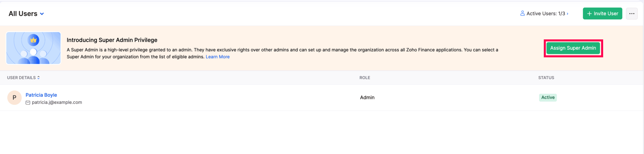
Task: Open the All Users view dropdown
Action: tap(27, 14)
